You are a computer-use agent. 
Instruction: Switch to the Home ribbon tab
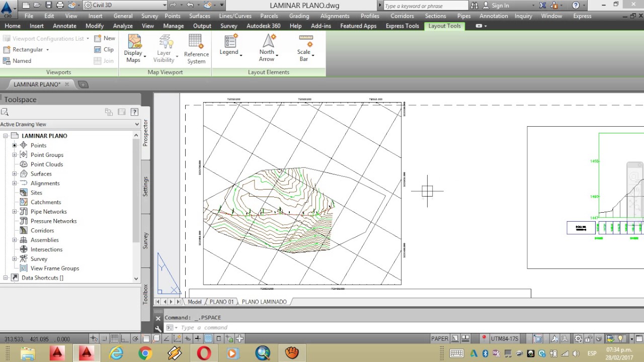tap(13, 26)
